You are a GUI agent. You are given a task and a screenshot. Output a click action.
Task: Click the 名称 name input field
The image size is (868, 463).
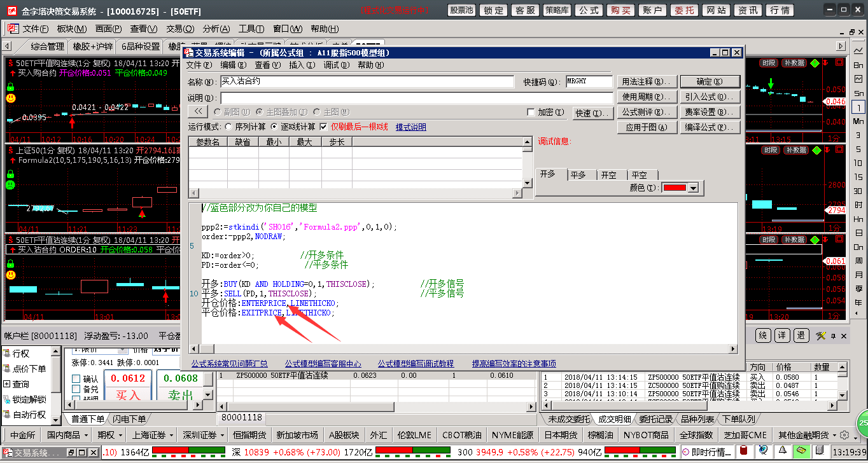point(367,81)
